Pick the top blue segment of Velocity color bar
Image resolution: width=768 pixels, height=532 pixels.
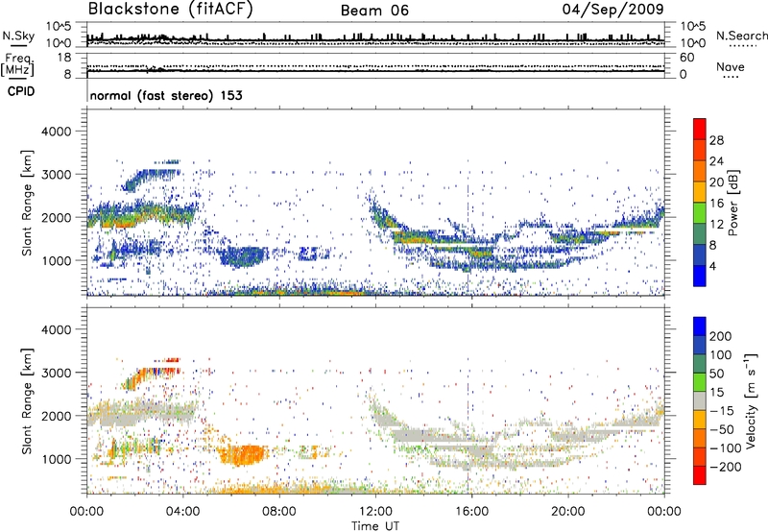[700, 326]
